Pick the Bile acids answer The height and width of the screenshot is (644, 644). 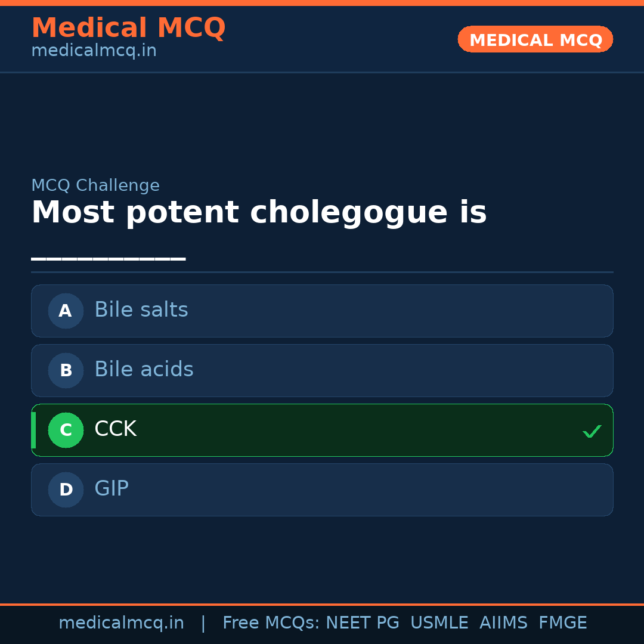(144, 370)
